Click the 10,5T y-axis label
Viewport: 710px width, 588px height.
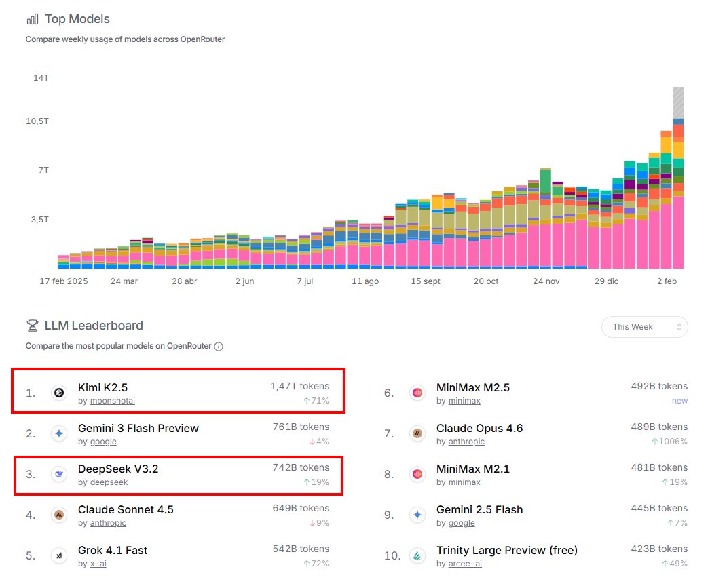coord(37,121)
